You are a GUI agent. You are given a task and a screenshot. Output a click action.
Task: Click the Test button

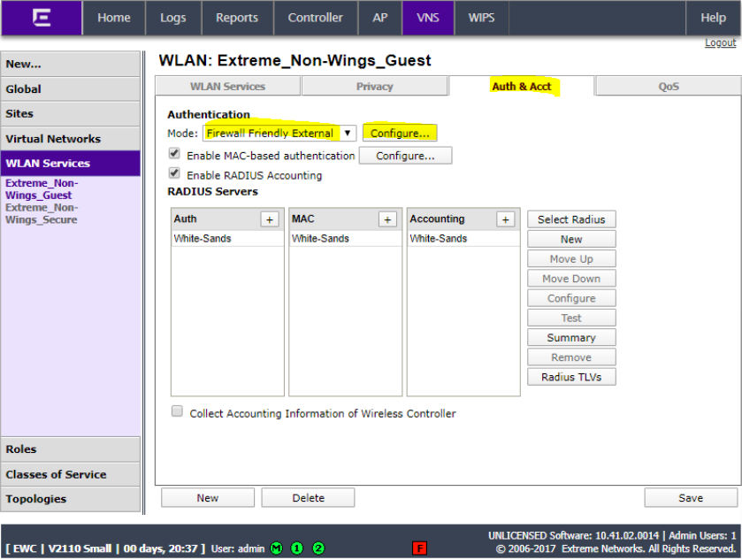point(571,318)
